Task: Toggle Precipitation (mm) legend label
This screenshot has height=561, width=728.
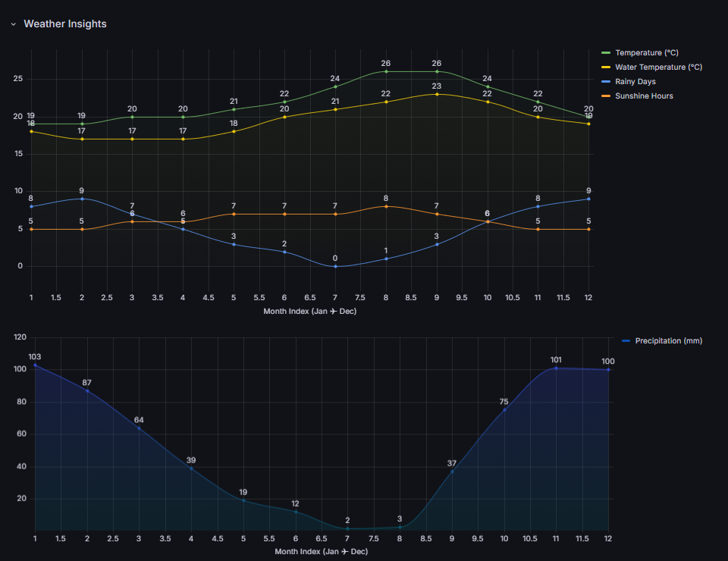Action: point(668,341)
